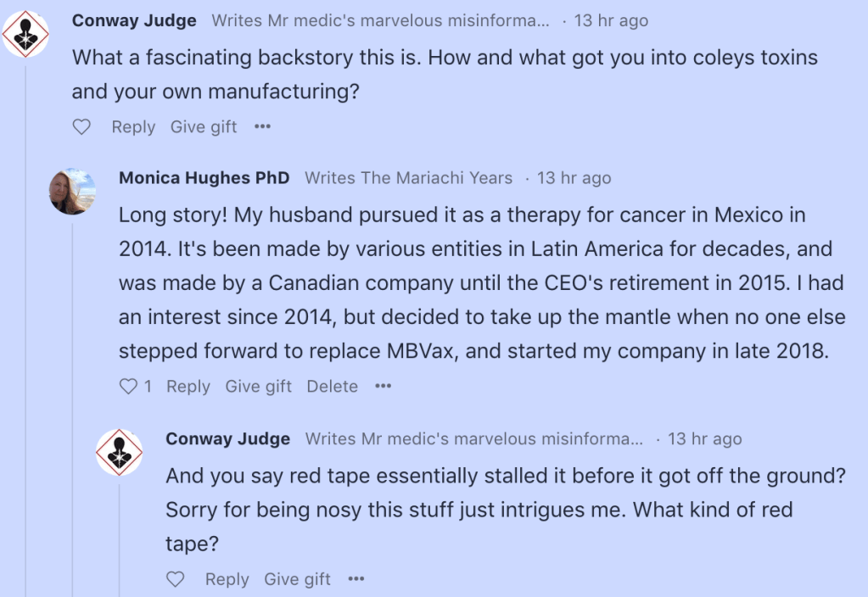
Task: Open ellipsis menu next to Delete
Action: (x=384, y=387)
